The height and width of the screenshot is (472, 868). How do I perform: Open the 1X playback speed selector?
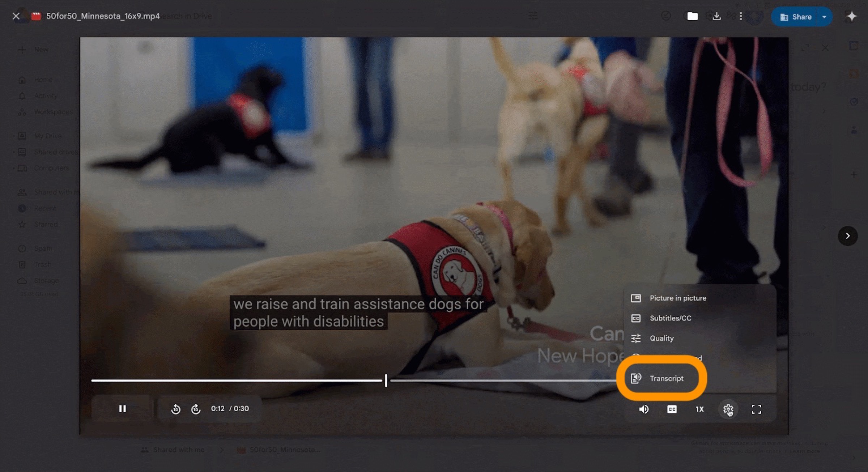coord(699,409)
